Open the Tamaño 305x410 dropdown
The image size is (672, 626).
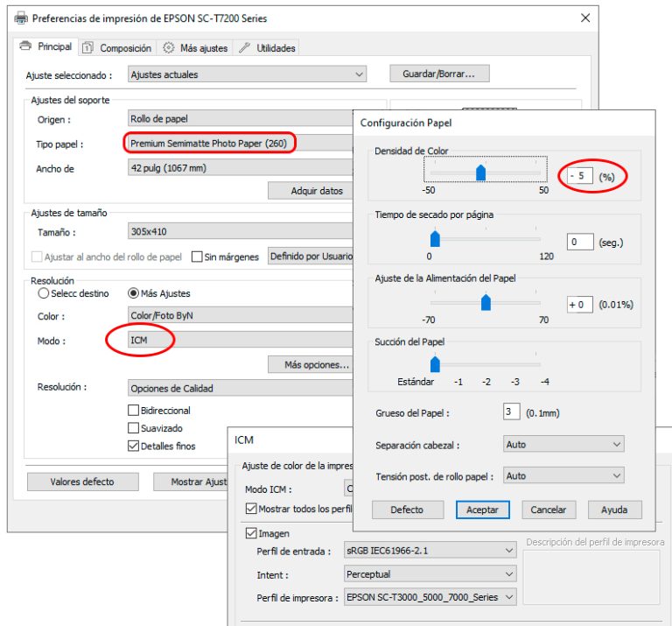[241, 231]
